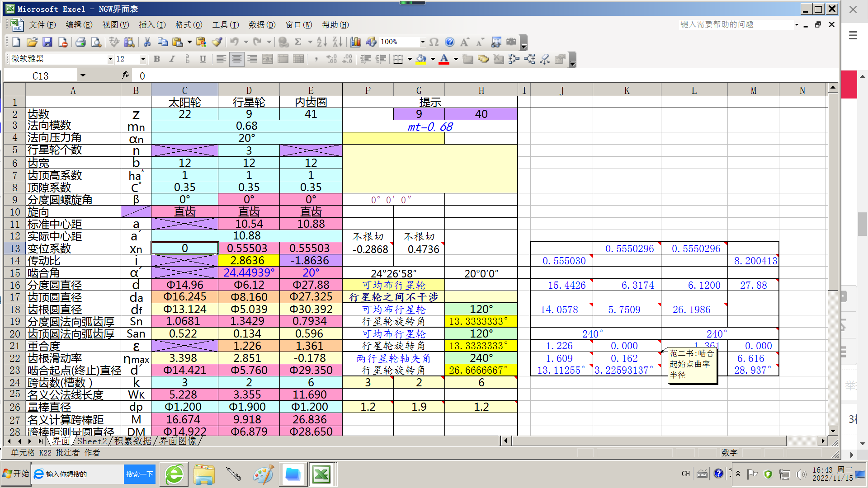Sort ascending A to Z
Image resolution: width=868 pixels, height=488 pixels.
tap(321, 42)
